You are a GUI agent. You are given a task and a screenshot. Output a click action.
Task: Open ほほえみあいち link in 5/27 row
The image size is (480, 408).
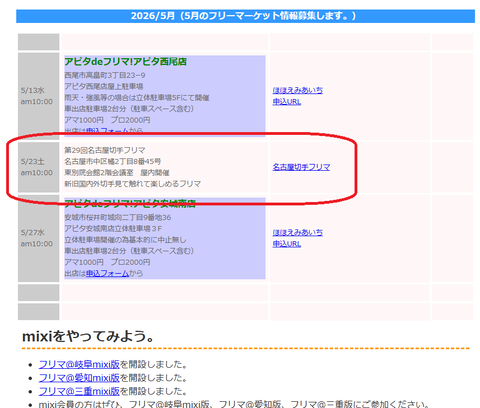[297, 232]
